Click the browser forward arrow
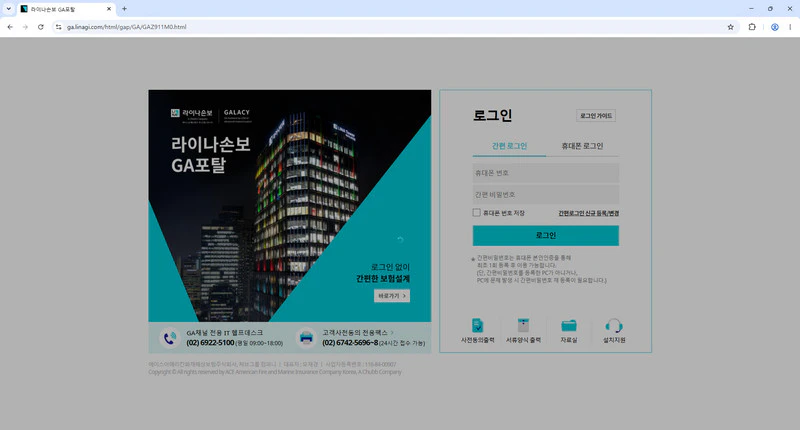 (25, 27)
